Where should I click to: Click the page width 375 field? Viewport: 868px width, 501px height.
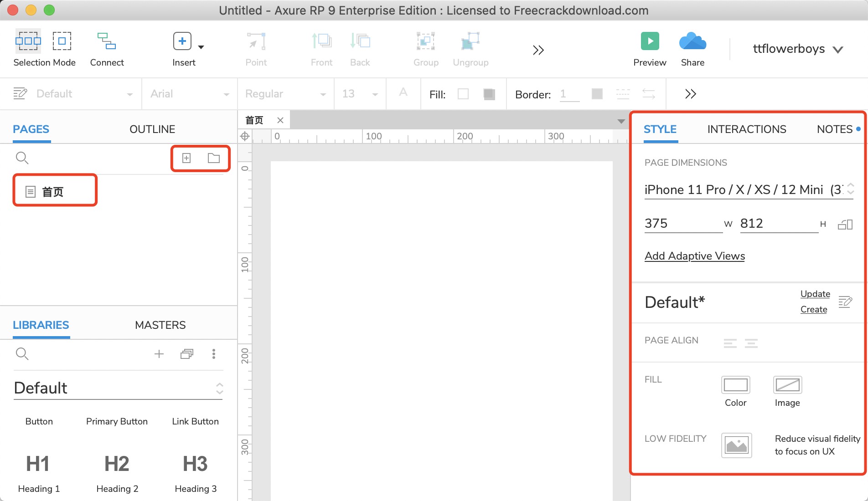tap(683, 224)
